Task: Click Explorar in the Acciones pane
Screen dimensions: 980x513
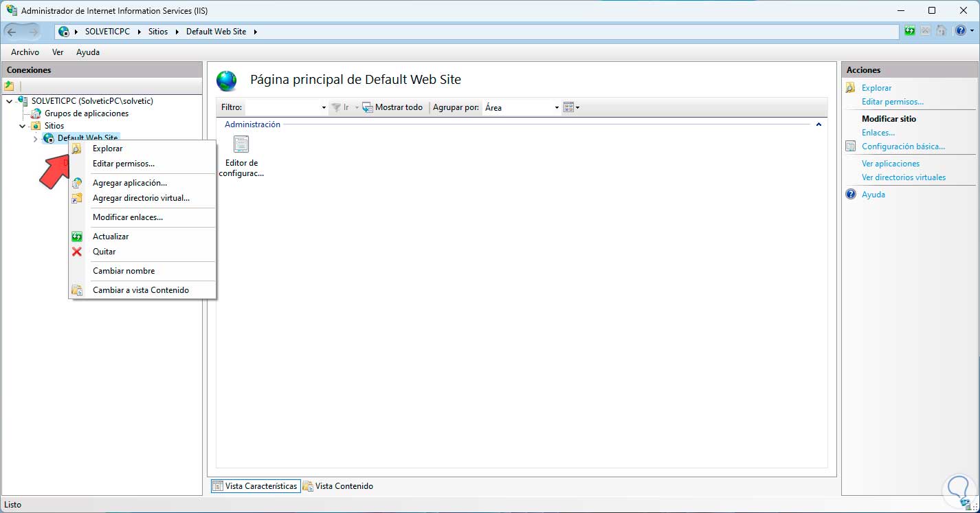Action: (876, 88)
